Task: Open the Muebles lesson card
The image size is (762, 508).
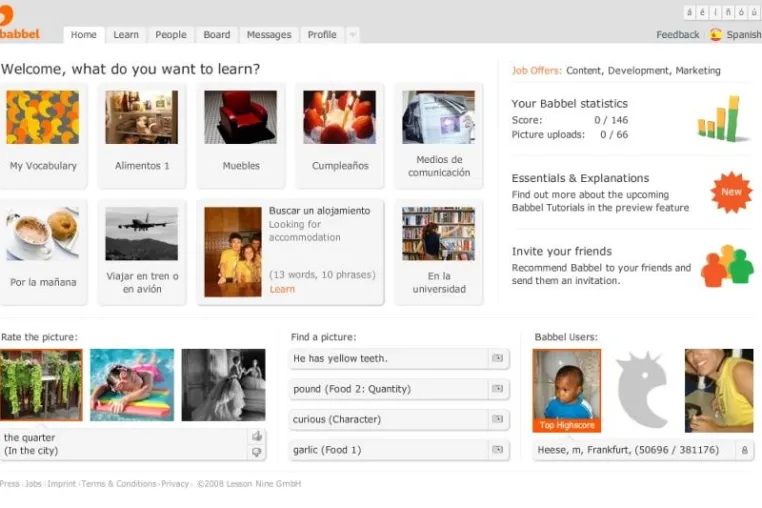Action: 241,135
